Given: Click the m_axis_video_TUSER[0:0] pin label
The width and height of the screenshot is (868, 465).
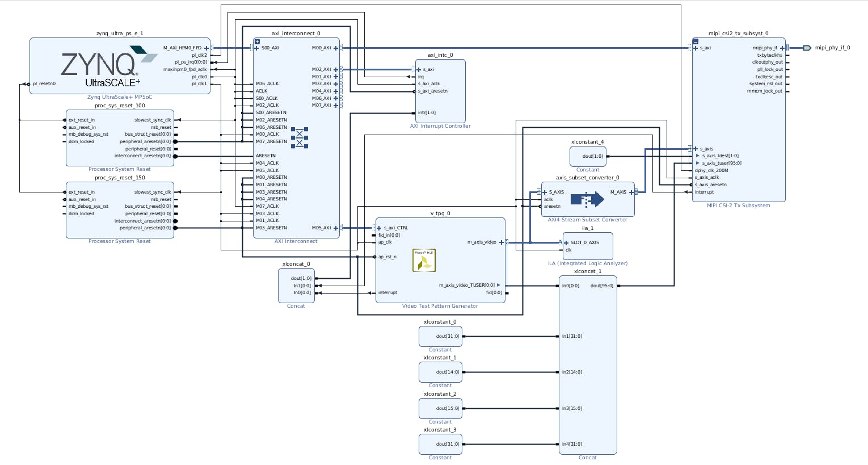Looking at the screenshot, I should coord(467,286).
